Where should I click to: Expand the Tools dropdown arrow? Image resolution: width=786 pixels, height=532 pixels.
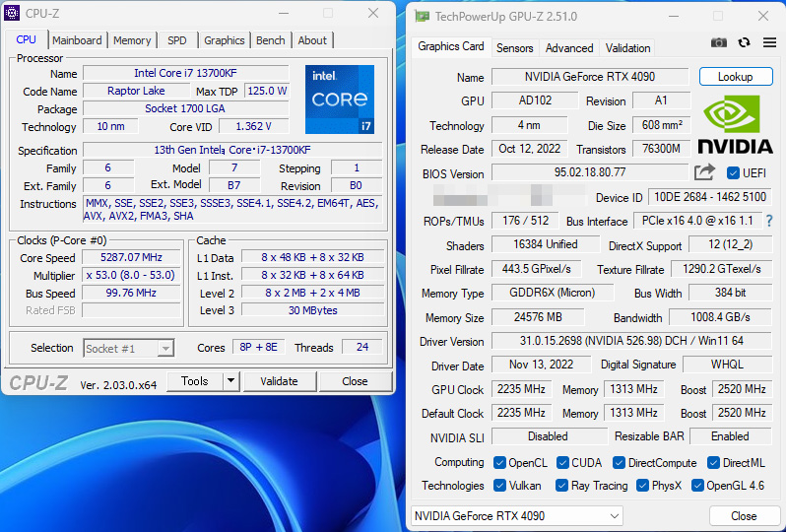click(230, 381)
